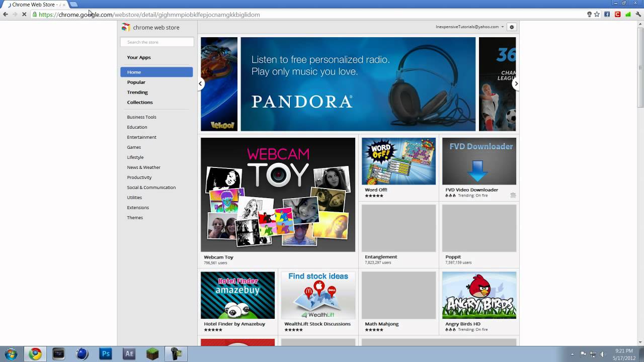The height and width of the screenshot is (362, 644).
Task: Open After Effects from the taskbar
Action: click(x=129, y=354)
